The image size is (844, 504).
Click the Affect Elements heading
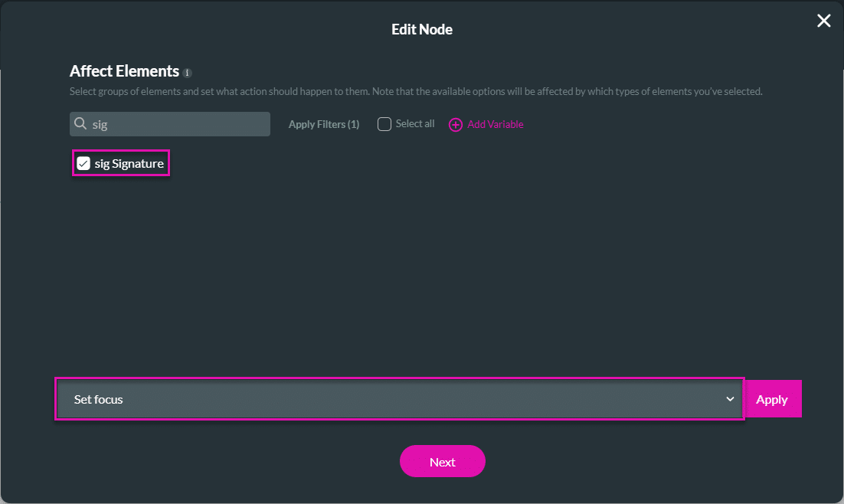coord(124,71)
